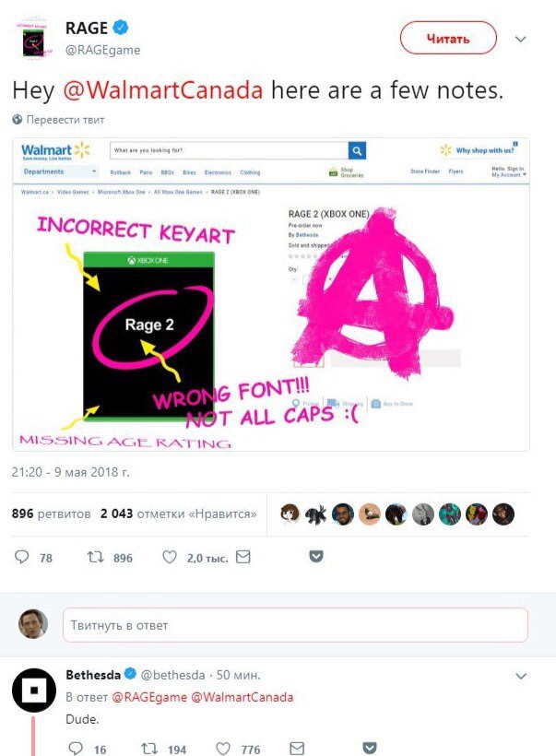View the 2 043 likes list
The height and width of the screenshot is (756, 556).
point(179,514)
